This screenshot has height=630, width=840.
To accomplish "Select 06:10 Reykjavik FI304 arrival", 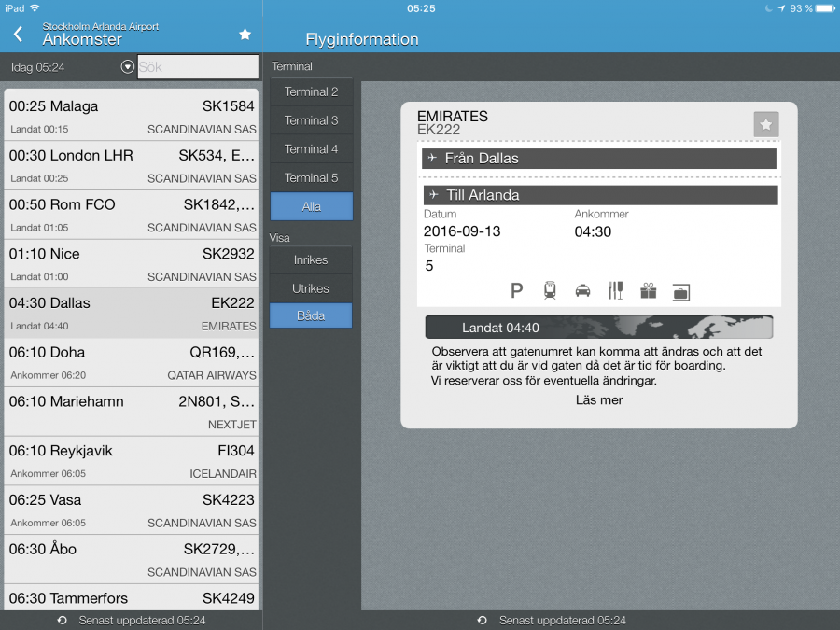I will [132, 461].
